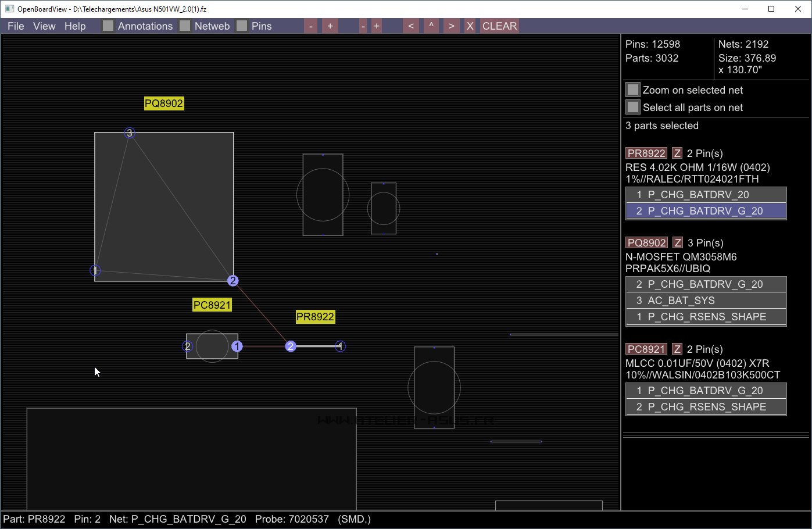Enable the Annotations checkbox

(x=108, y=26)
